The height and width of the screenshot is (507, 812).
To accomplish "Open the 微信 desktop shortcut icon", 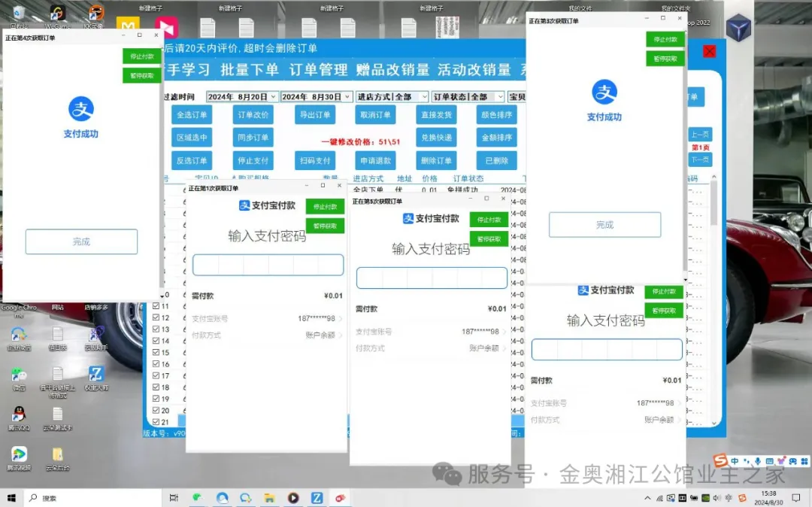I will pos(19,375).
